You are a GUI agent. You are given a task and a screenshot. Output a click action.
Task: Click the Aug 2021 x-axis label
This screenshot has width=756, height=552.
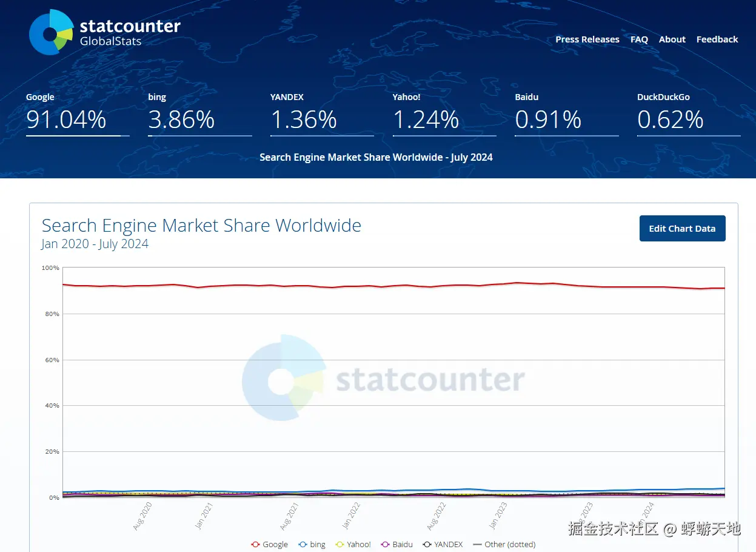coord(289,516)
